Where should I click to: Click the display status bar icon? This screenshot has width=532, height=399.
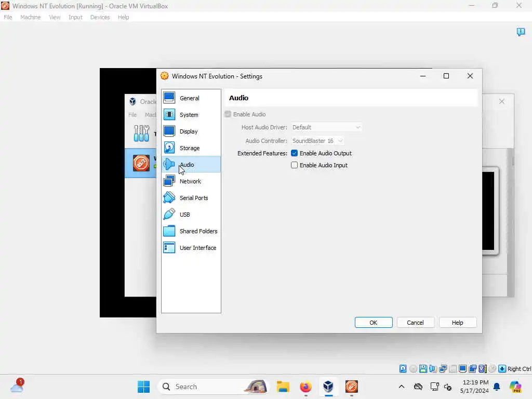click(462, 369)
